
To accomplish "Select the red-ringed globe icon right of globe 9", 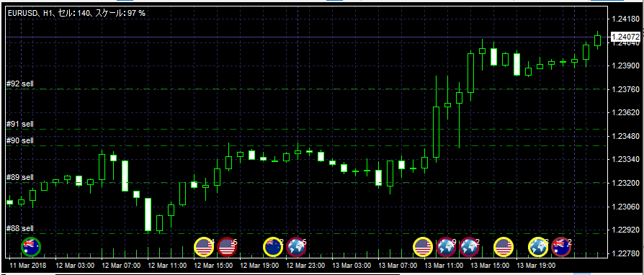I will click(469, 247).
